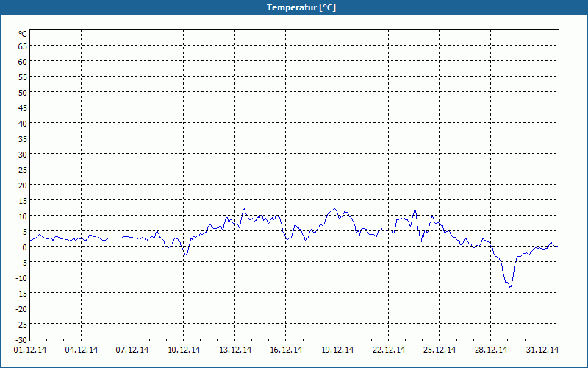The height and width of the screenshot is (368, 588).
Task: Click the 25 value on temperature axis
Action: (x=23, y=170)
